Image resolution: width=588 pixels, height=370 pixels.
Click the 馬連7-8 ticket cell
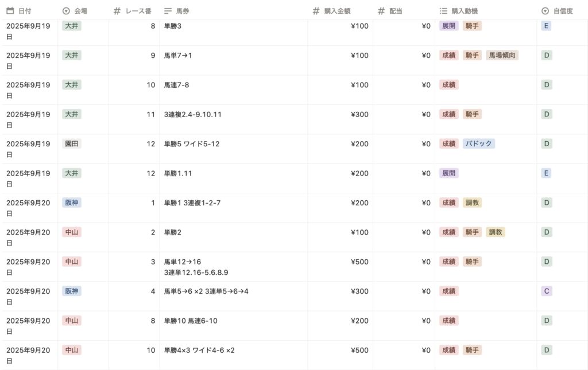(176, 85)
